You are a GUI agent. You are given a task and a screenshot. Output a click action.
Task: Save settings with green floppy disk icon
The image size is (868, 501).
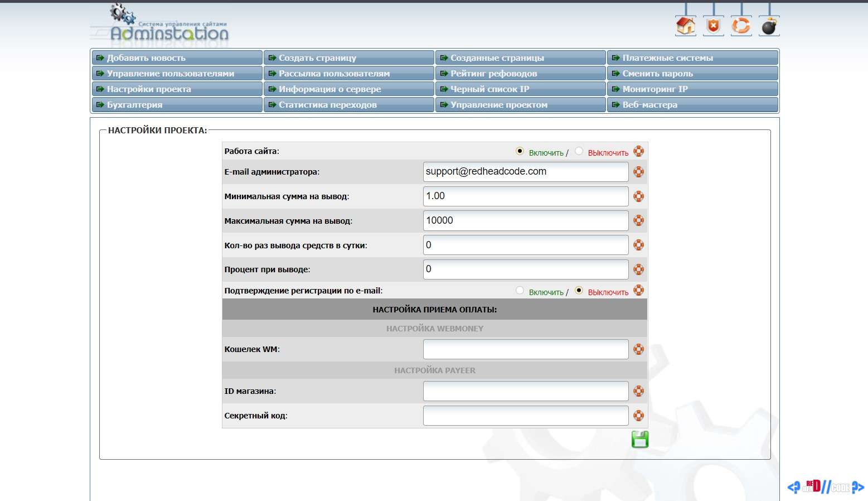point(640,440)
